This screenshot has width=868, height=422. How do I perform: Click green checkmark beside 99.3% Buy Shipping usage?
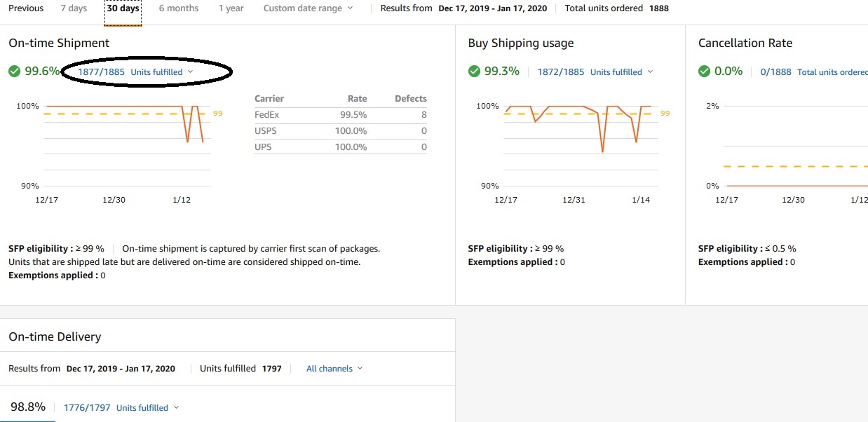475,72
